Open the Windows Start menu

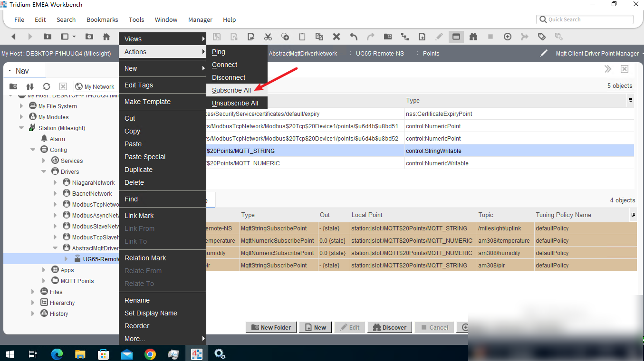click(x=10, y=354)
